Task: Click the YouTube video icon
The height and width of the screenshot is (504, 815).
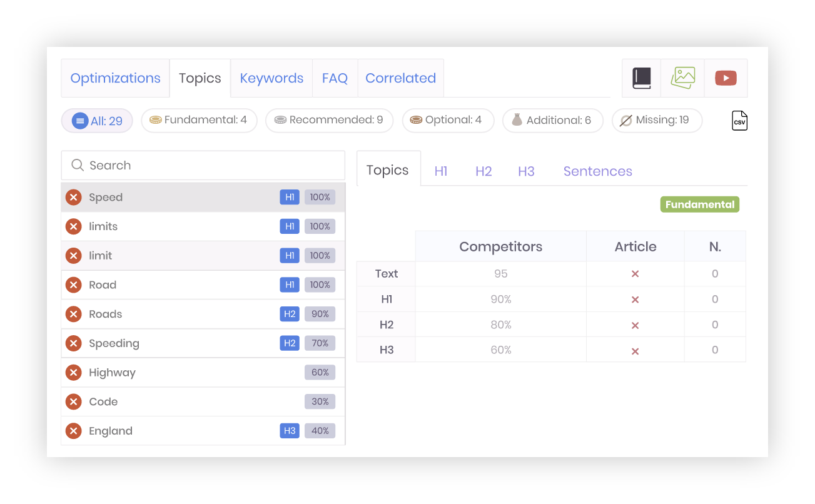Action: [726, 78]
